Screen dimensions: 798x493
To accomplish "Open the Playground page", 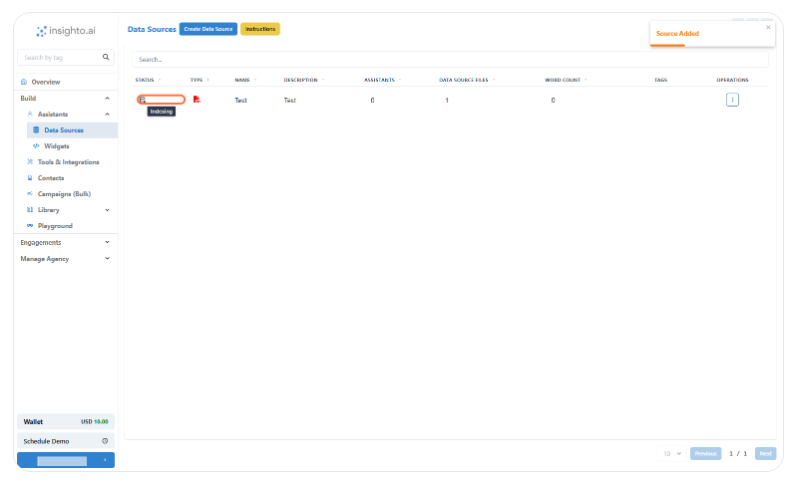I will 55,226.
